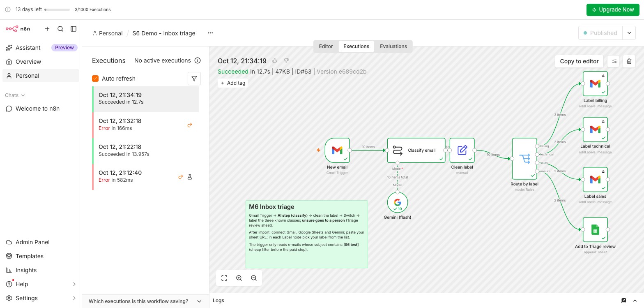
Task: Expand the Published dropdown arrow
Action: 629,33
